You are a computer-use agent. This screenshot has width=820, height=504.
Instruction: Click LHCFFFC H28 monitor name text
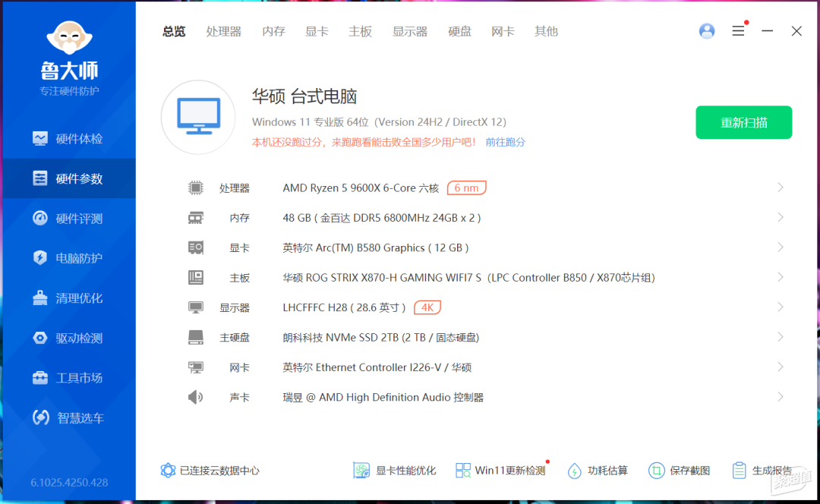click(x=344, y=307)
